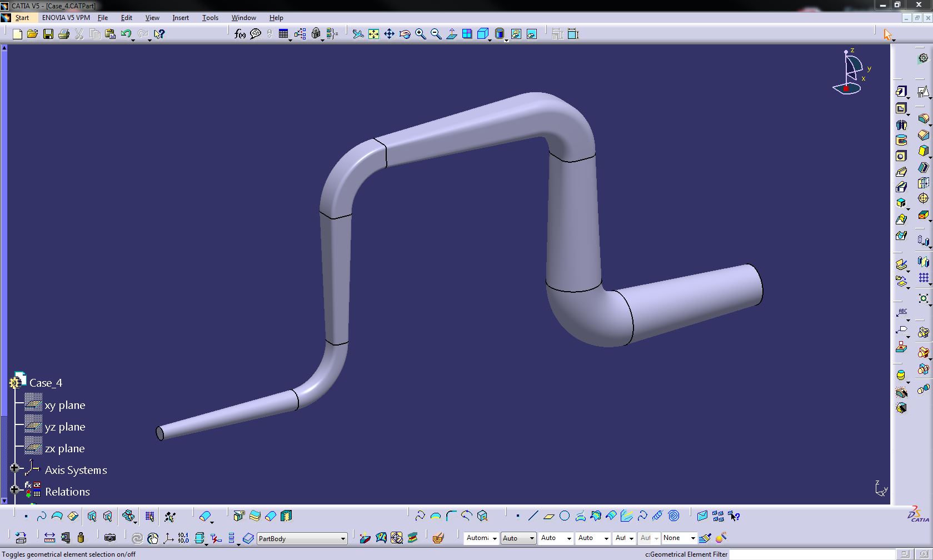This screenshot has width=933, height=560.
Task: Select yz plane in the tree
Action: (65, 427)
